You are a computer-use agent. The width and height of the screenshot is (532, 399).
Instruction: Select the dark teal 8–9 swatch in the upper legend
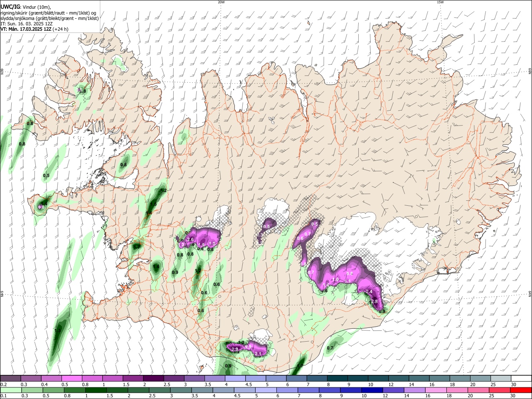(337, 379)
